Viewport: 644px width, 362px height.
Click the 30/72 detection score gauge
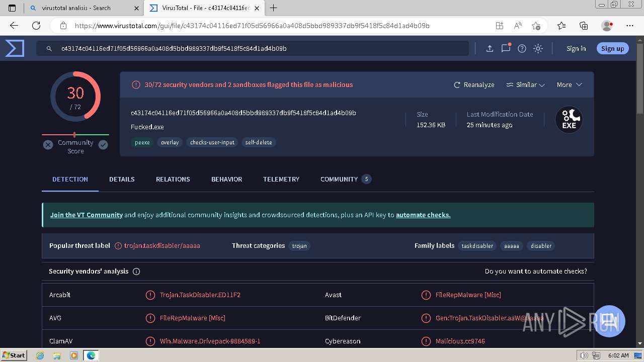[75, 97]
